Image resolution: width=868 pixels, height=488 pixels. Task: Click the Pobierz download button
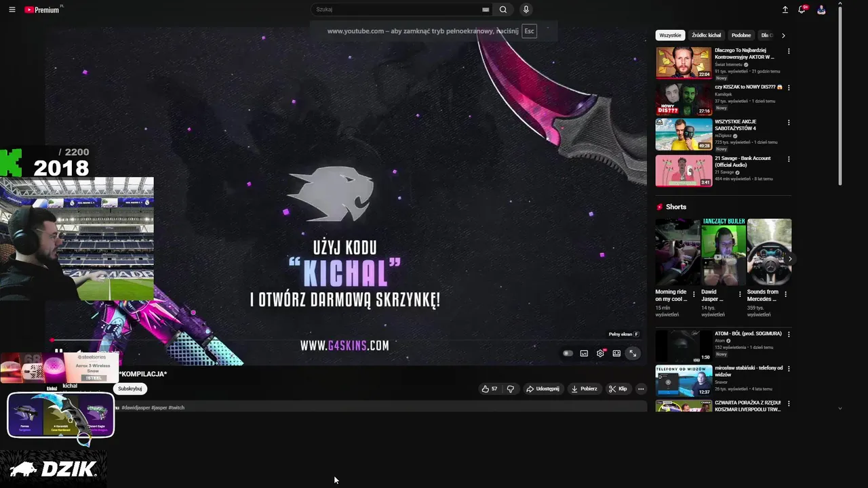[x=585, y=388]
